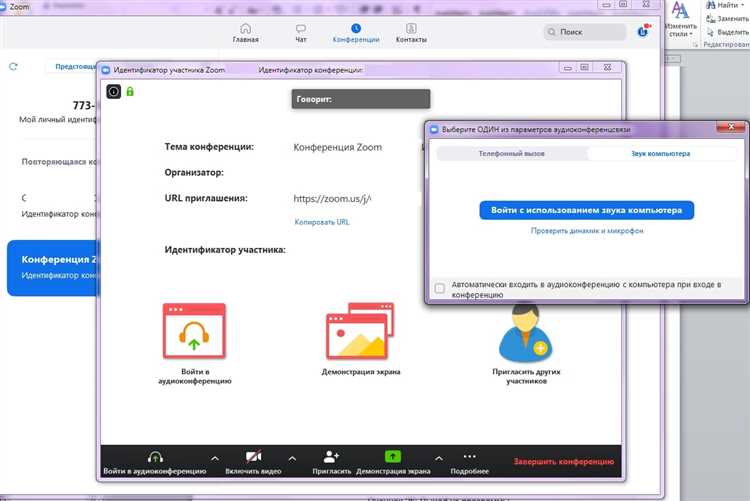Maximize the conference window

tap(585, 67)
